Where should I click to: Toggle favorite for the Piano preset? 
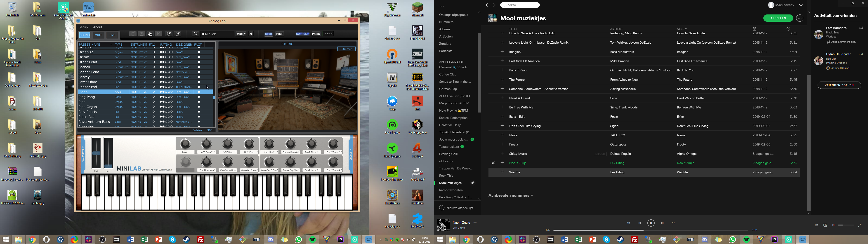pos(154,92)
